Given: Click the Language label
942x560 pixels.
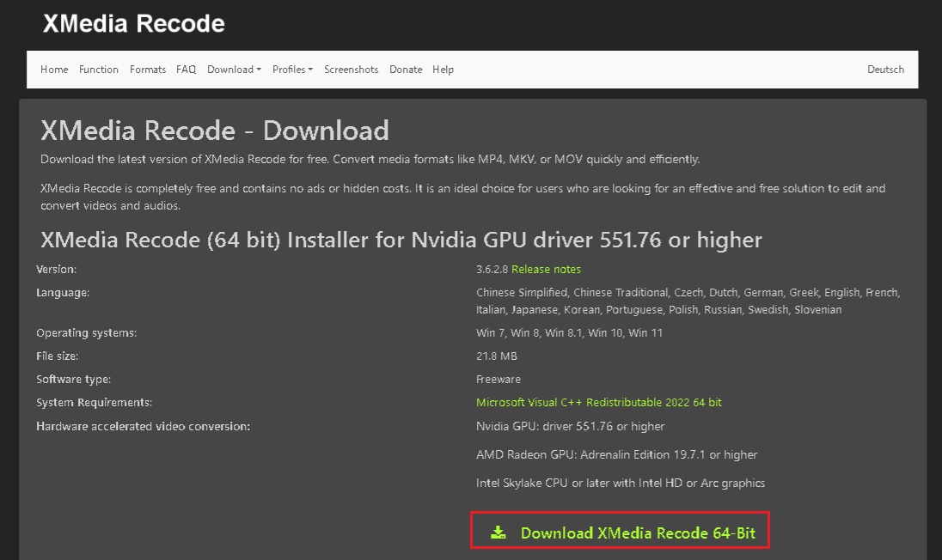Looking at the screenshot, I should (x=63, y=292).
